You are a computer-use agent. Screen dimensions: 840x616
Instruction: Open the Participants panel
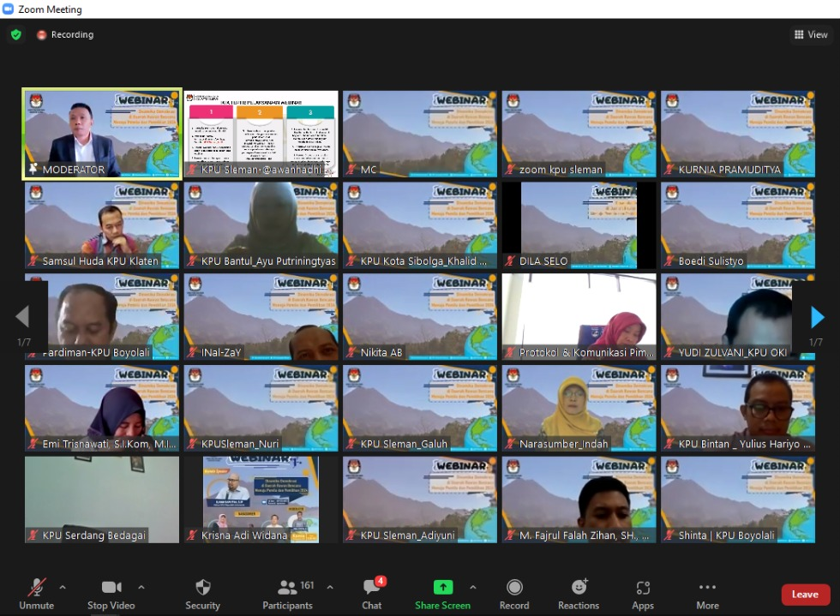click(x=288, y=593)
